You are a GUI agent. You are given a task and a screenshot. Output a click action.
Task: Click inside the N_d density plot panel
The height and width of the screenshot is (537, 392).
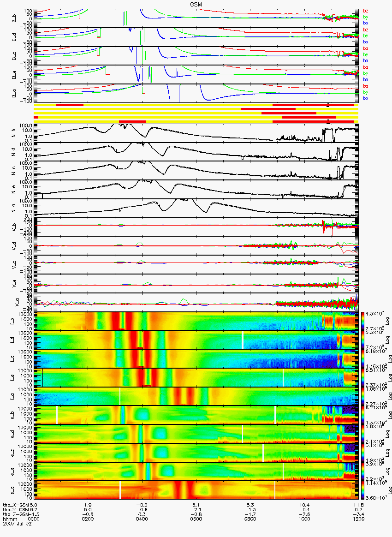[196, 152]
